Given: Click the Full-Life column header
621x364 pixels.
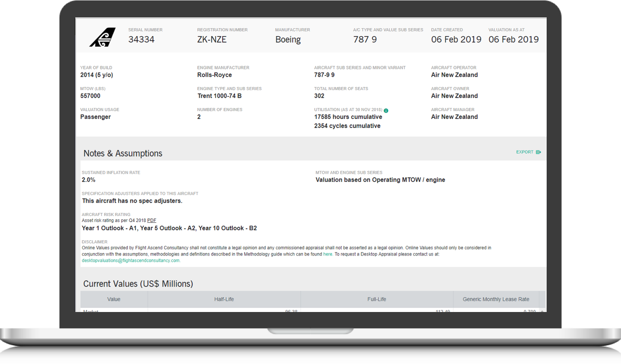Looking at the screenshot, I should (x=377, y=299).
